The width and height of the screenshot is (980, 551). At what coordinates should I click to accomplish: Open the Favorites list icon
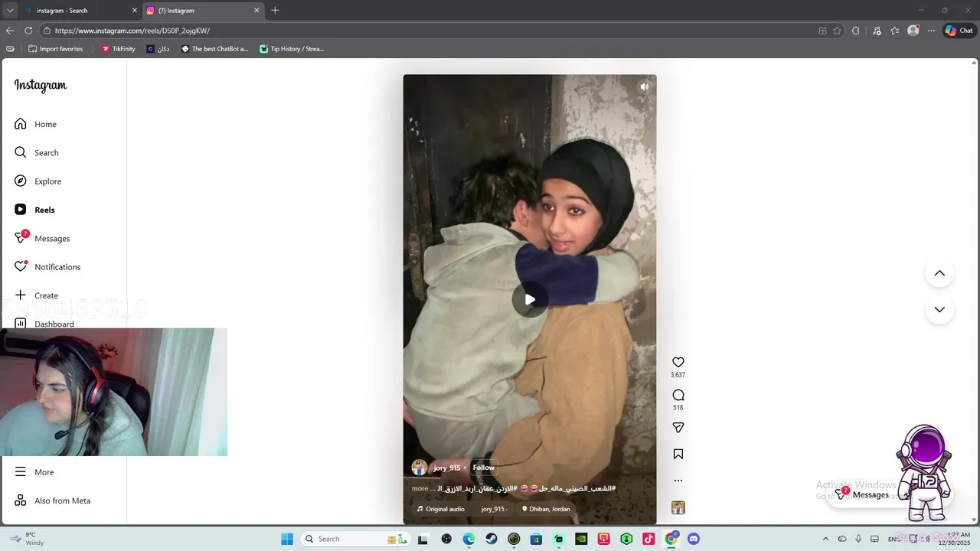pos(895,31)
